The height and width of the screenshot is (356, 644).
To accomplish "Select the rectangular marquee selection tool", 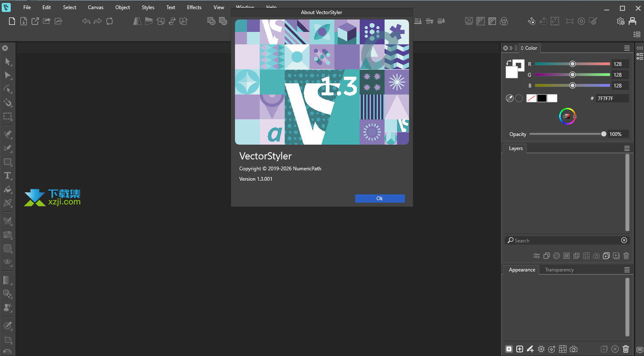I will point(7,116).
